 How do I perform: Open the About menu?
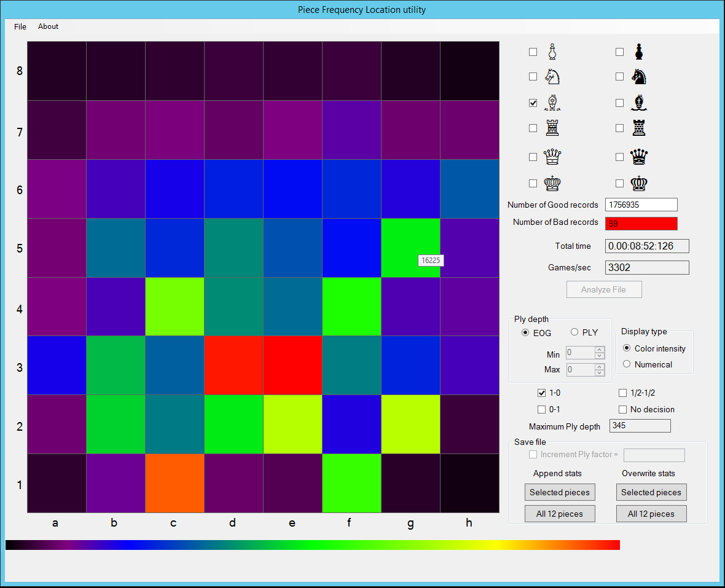click(48, 26)
